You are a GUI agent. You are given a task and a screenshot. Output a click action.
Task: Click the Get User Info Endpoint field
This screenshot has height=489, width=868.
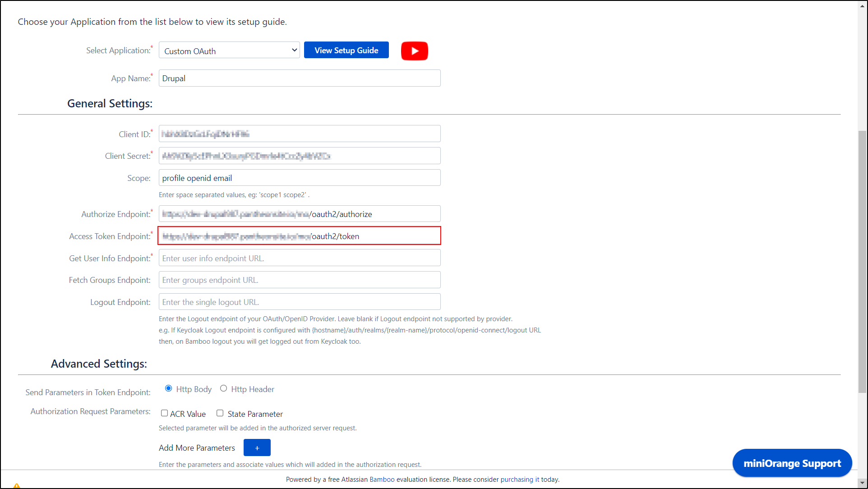point(299,258)
